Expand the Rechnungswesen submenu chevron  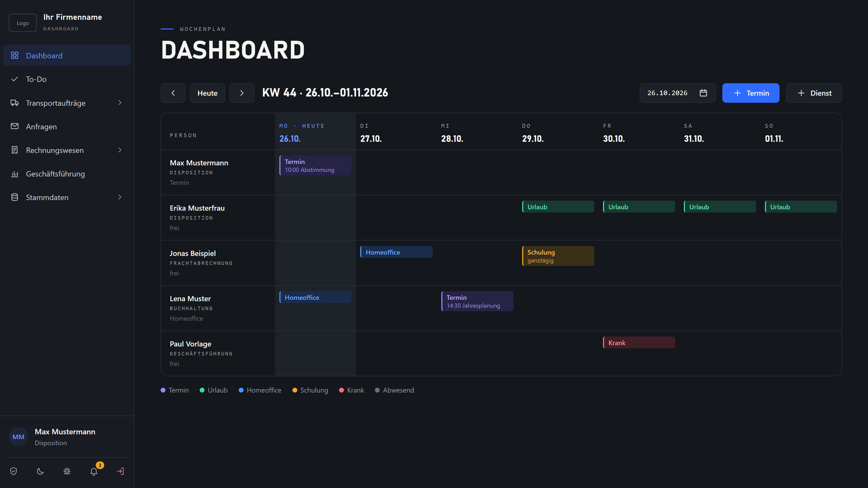120,150
